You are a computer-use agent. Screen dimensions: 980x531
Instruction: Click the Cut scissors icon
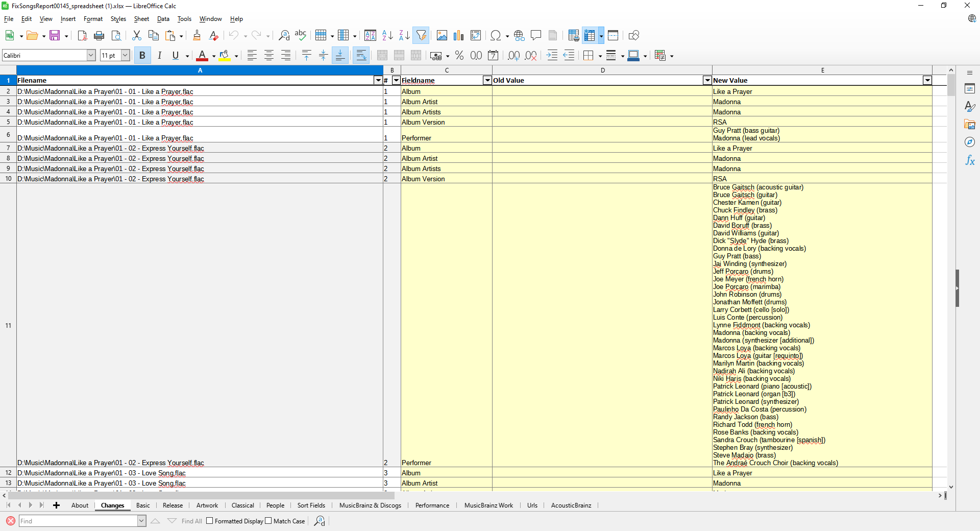pyautogui.click(x=136, y=35)
